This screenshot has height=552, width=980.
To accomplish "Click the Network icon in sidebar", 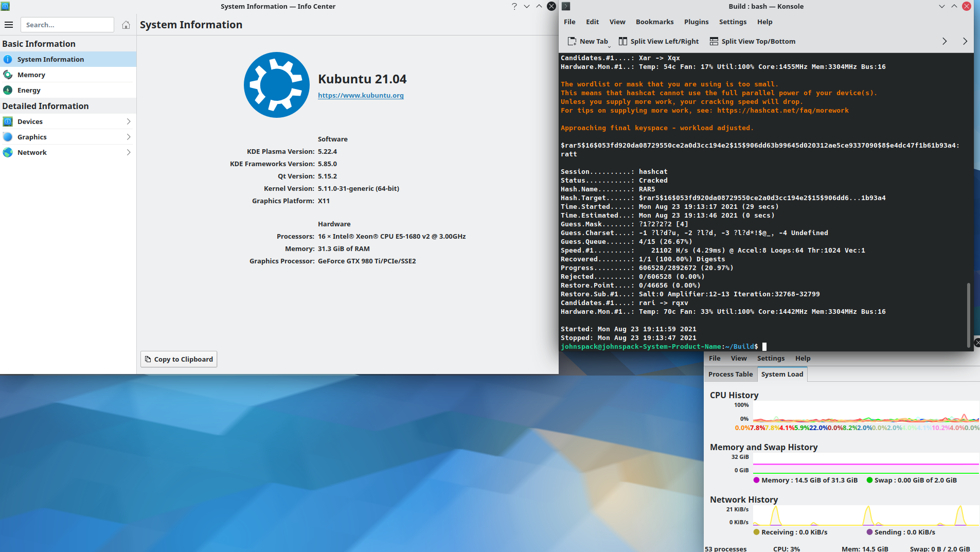I will click(x=8, y=152).
